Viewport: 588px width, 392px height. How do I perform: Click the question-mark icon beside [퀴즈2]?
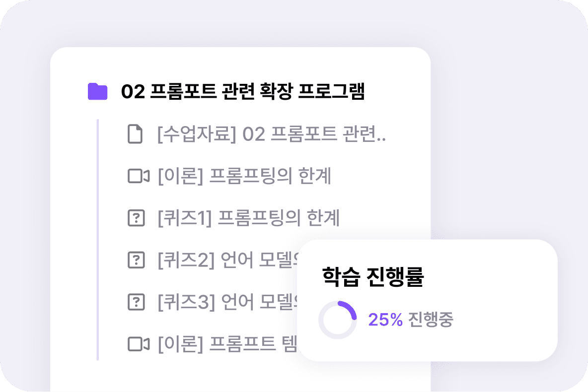136,260
